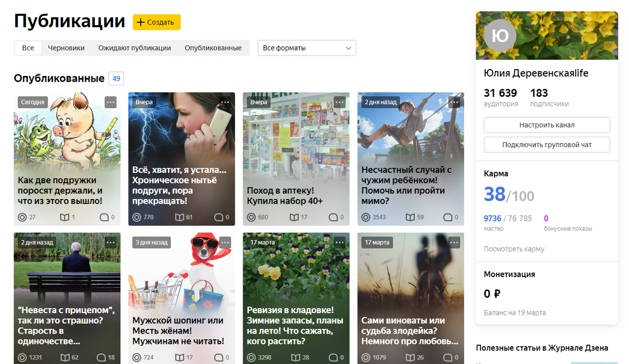Click the master views value '9736'
The height and width of the screenshot is (364, 629).
click(493, 218)
